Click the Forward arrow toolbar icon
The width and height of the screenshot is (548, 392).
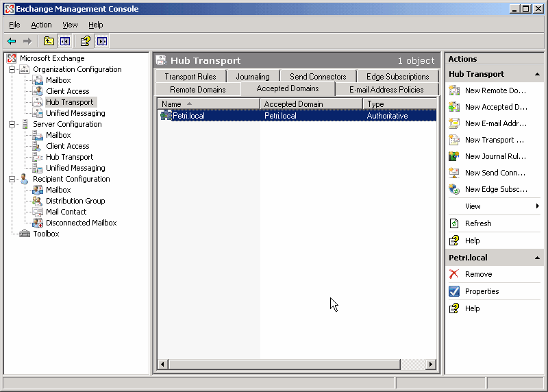click(x=27, y=41)
